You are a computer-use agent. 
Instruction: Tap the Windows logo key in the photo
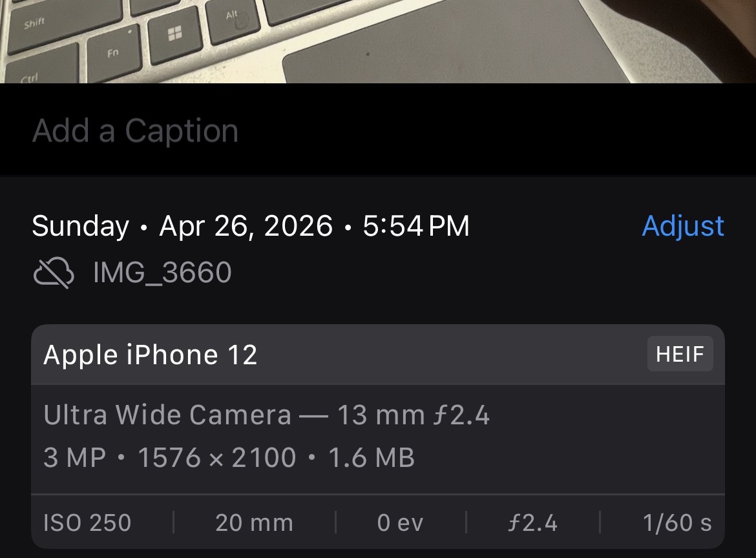point(174,35)
